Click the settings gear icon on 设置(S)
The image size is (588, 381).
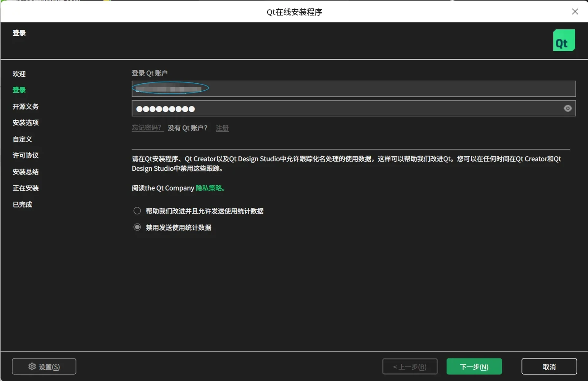32,366
